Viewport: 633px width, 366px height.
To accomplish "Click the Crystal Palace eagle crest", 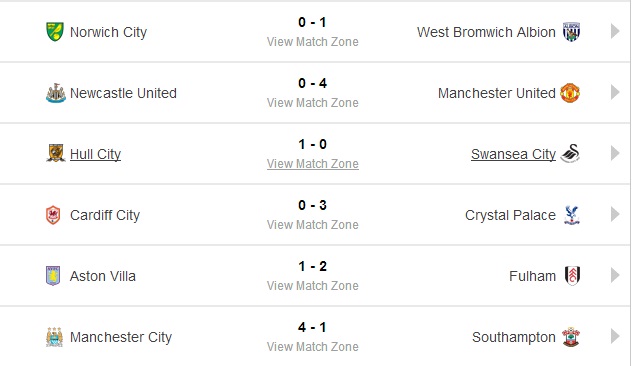I will [x=572, y=215].
